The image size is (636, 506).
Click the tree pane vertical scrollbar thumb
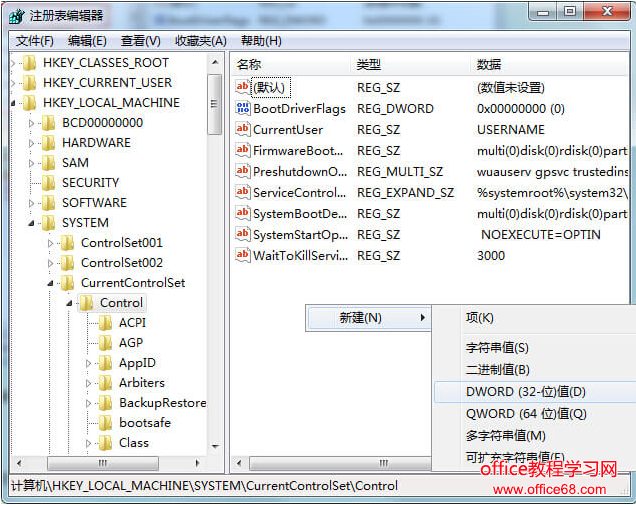click(x=215, y=104)
